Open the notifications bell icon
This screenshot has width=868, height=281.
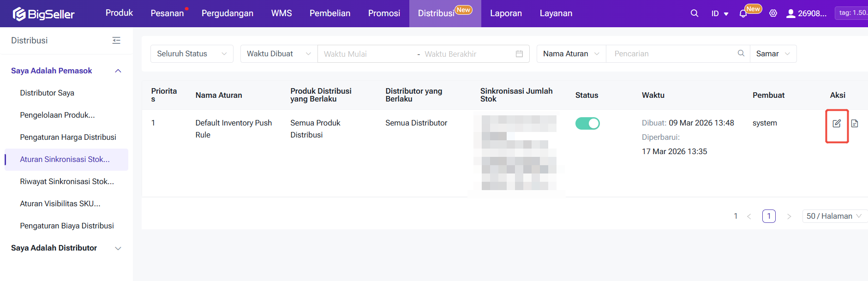(743, 14)
